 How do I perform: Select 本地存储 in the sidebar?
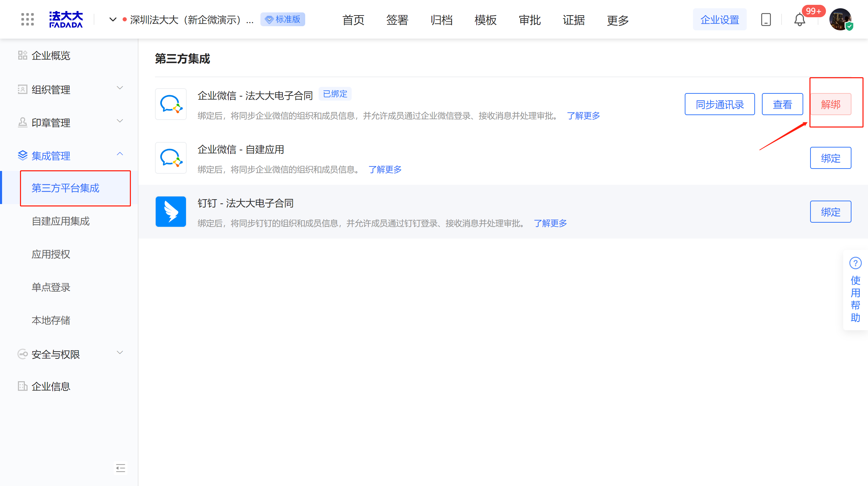point(51,320)
